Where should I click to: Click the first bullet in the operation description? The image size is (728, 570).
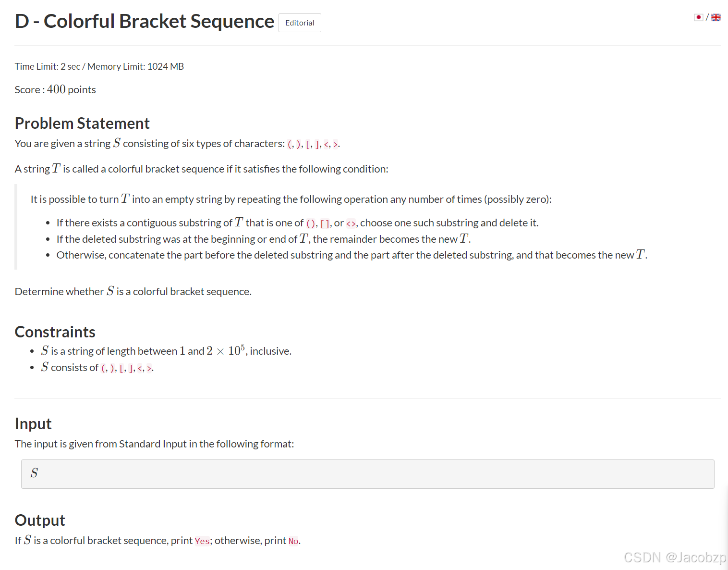pyautogui.click(x=48, y=223)
